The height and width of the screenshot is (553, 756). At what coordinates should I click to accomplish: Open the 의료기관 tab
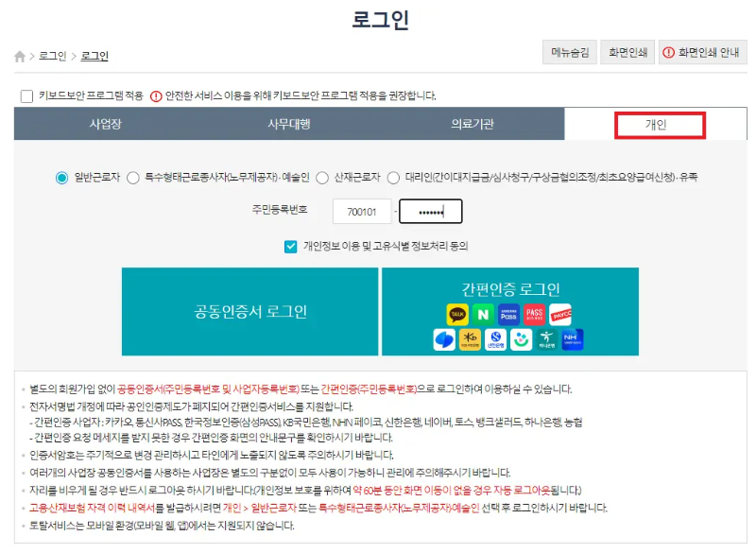[472, 124]
